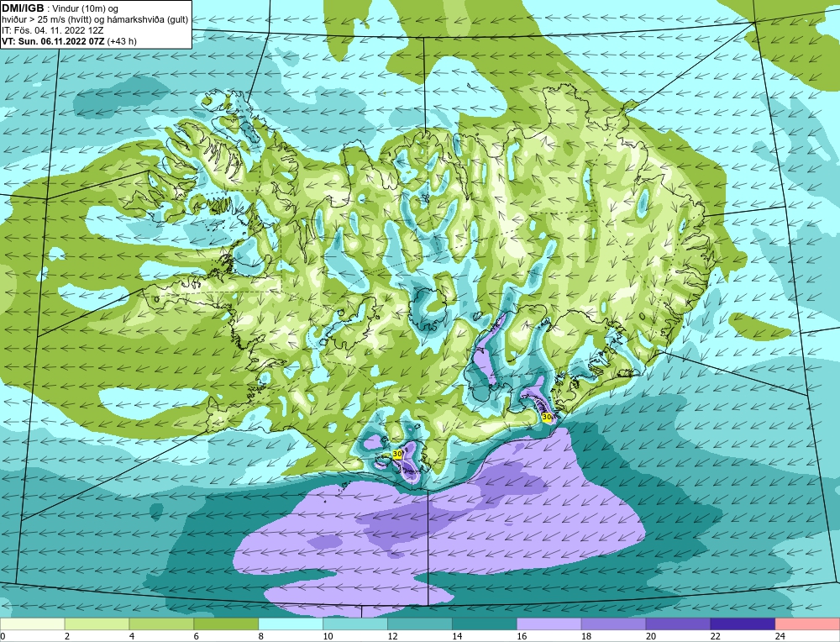Click the '20' label on the wind scale
This screenshot has height=642, width=840.
point(651,636)
